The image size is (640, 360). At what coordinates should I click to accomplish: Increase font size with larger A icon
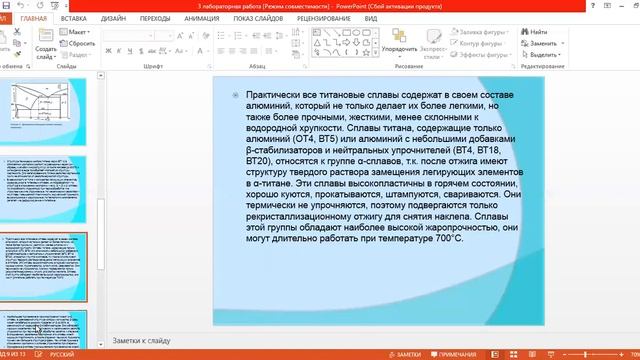click(x=180, y=36)
